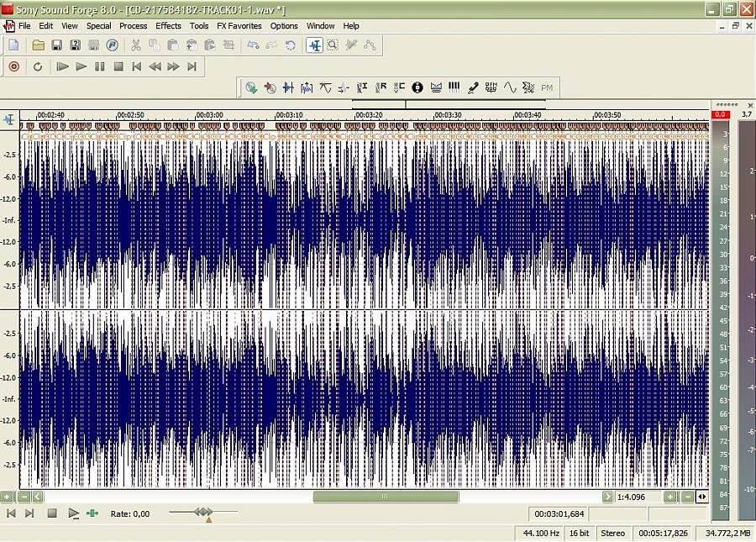Click the Play button in transport bar
756x542 pixels.
click(x=81, y=66)
